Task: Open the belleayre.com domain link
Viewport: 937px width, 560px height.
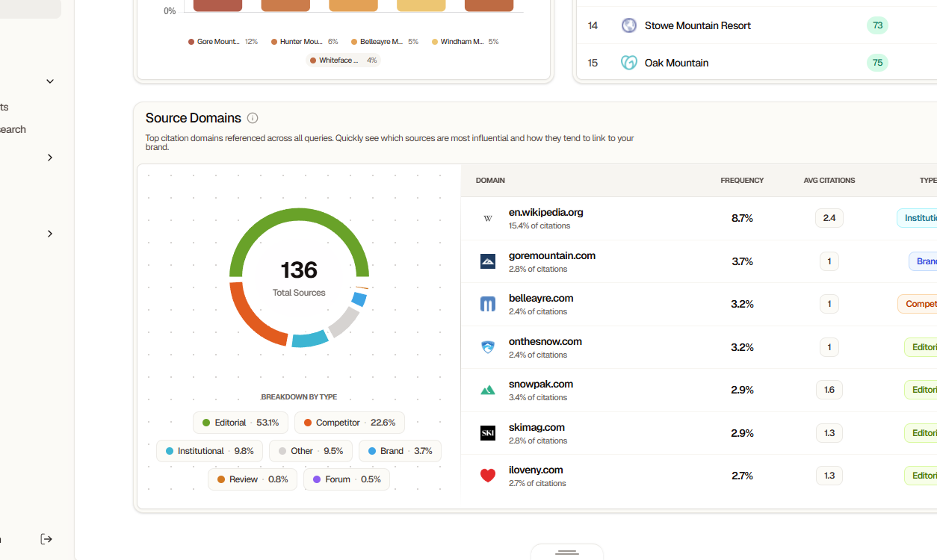Action: [541, 298]
